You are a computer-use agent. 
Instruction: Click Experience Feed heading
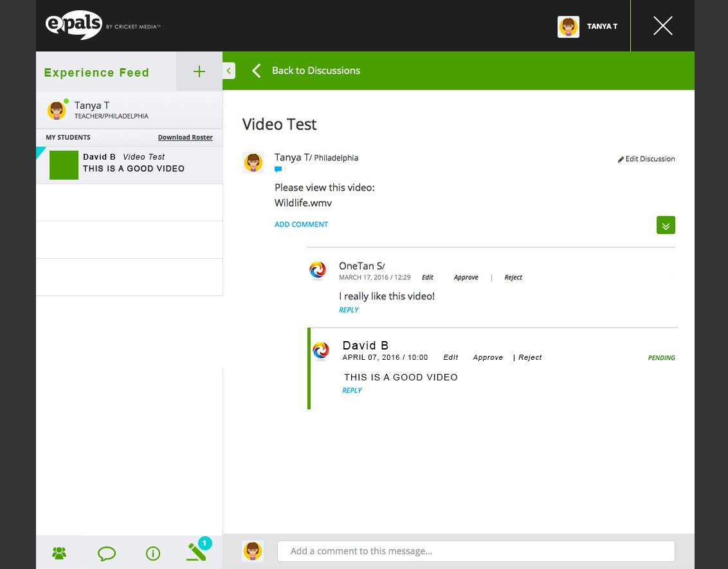click(x=96, y=73)
